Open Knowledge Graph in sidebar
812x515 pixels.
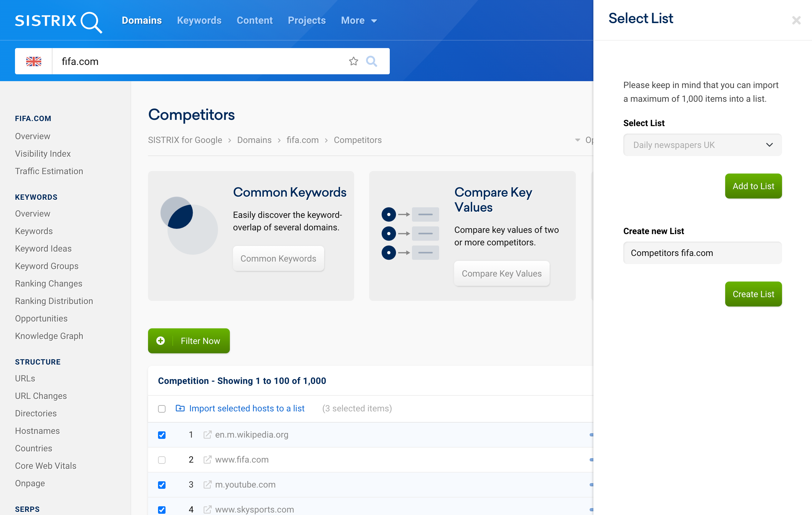(49, 336)
